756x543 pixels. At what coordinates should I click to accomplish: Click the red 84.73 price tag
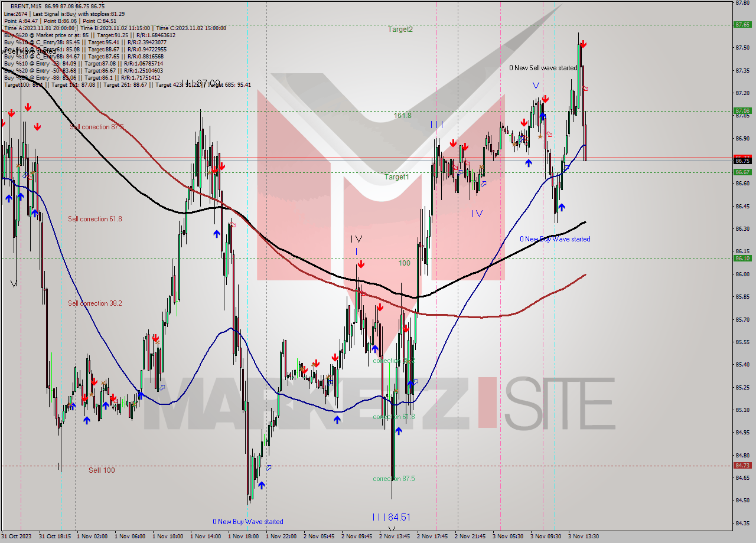click(x=742, y=466)
